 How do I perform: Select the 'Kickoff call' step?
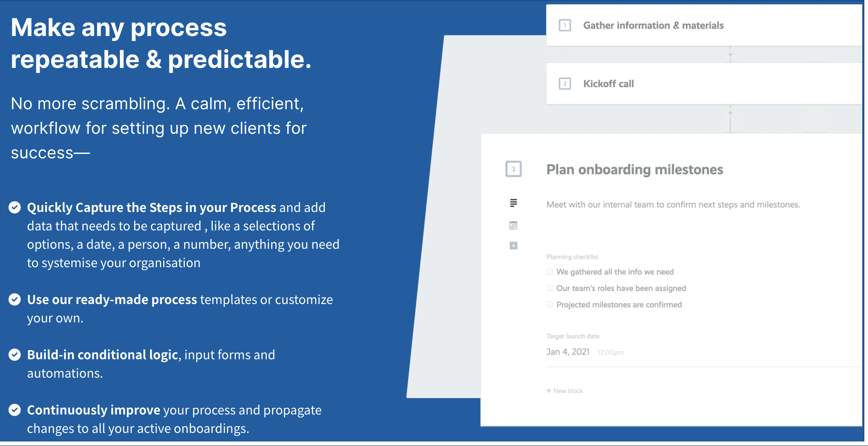(609, 83)
